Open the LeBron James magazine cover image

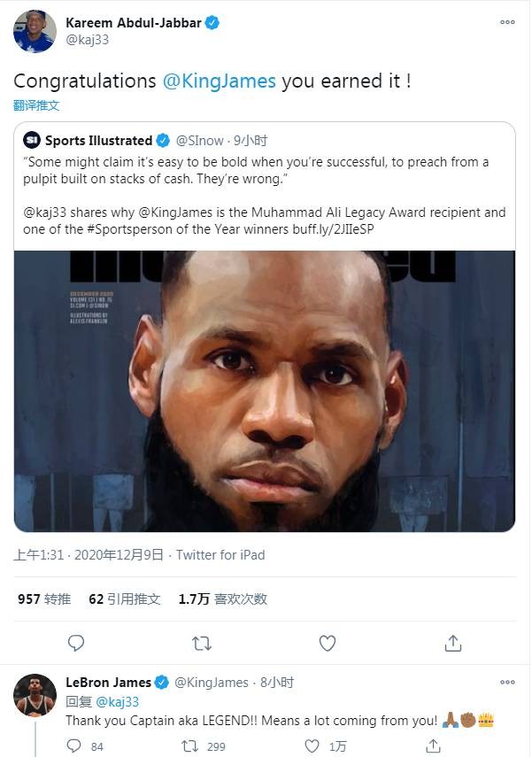265,391
